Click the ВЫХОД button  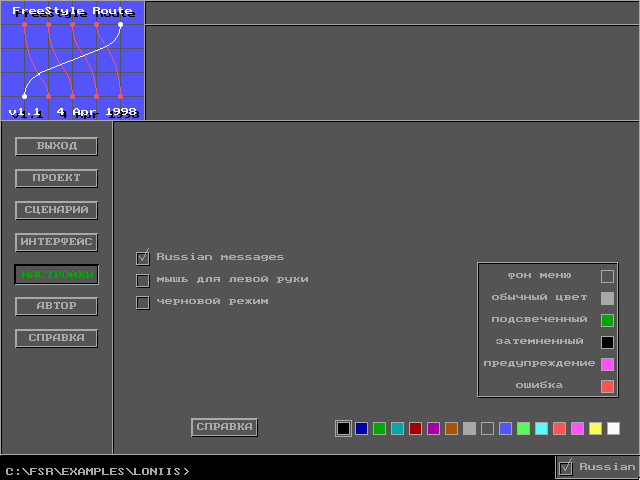[56, 146]
